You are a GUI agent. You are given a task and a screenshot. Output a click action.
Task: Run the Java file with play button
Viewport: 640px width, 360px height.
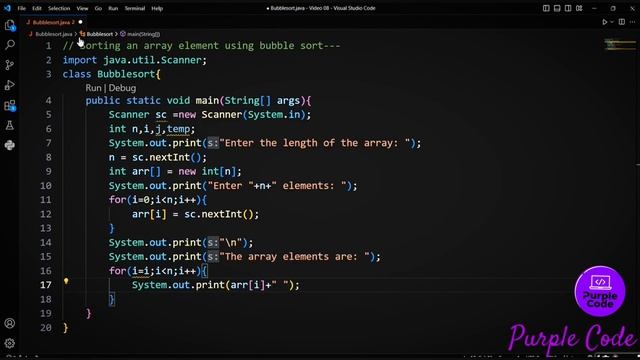click(604, 22)
